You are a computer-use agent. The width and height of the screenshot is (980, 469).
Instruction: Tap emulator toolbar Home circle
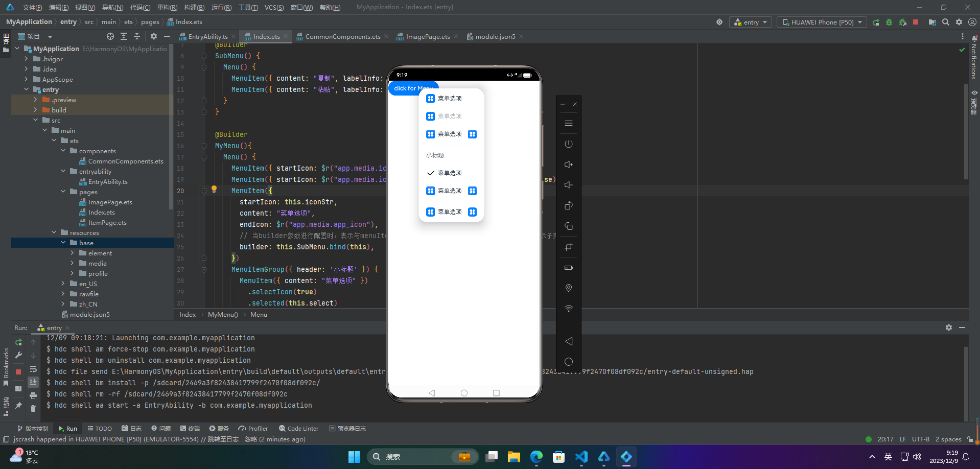[569, 362]
